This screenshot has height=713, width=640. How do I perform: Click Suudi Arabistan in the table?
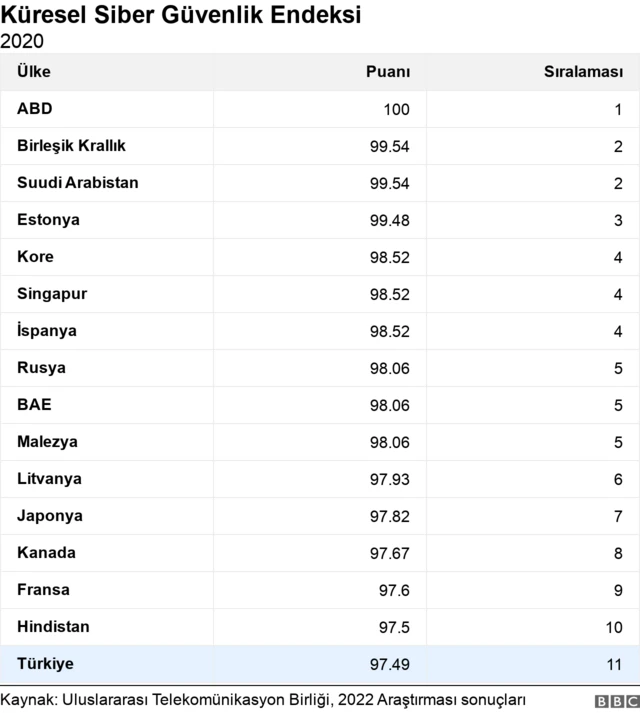78,183
